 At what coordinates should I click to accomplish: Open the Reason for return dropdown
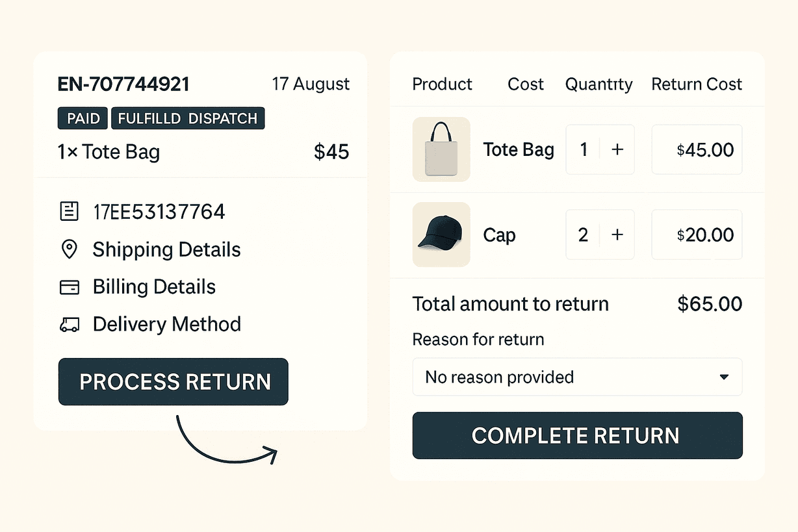pos(576,377)
